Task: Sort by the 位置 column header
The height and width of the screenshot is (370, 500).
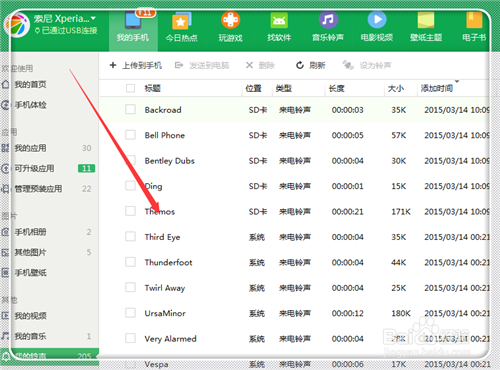Action: point(253,88)
